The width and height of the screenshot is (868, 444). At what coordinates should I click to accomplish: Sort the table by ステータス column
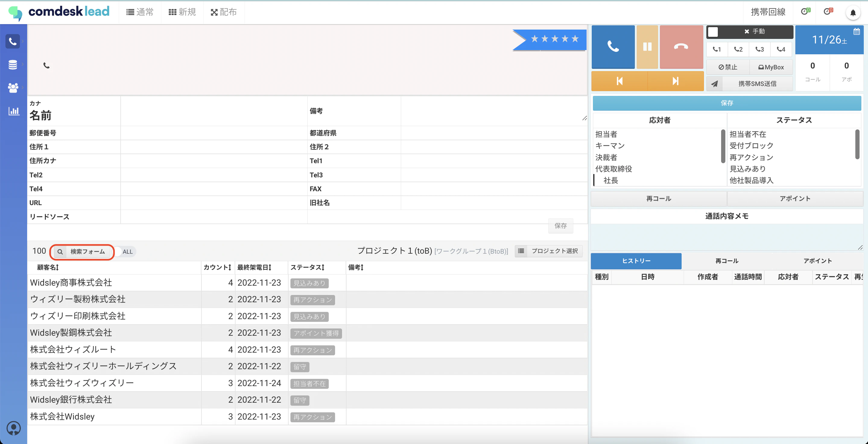[x=307, y=268]
